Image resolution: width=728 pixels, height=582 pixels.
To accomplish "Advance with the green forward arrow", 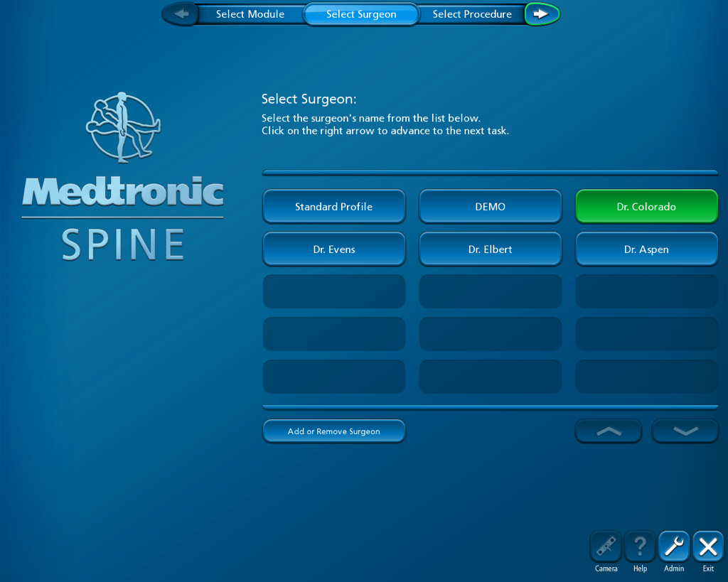I will [541, 14].
